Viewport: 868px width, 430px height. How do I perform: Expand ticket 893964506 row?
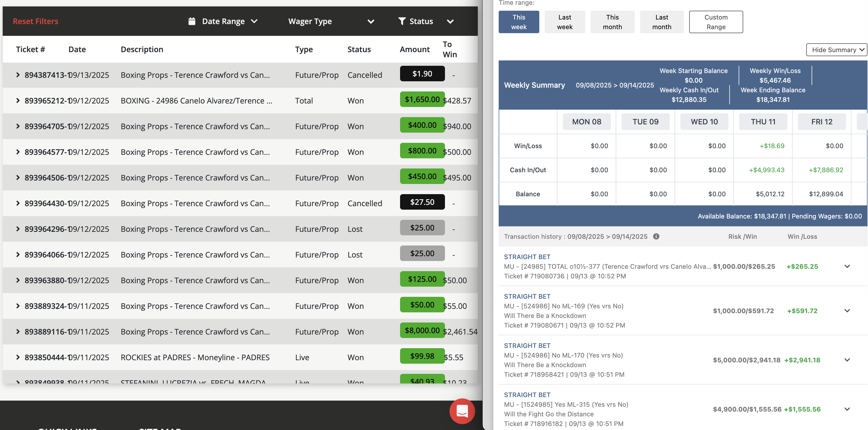[x=18, y=177]
